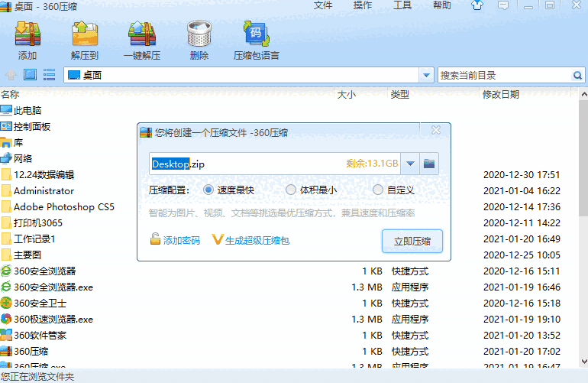Sort by 大小 column header

[x=346, y=95]
